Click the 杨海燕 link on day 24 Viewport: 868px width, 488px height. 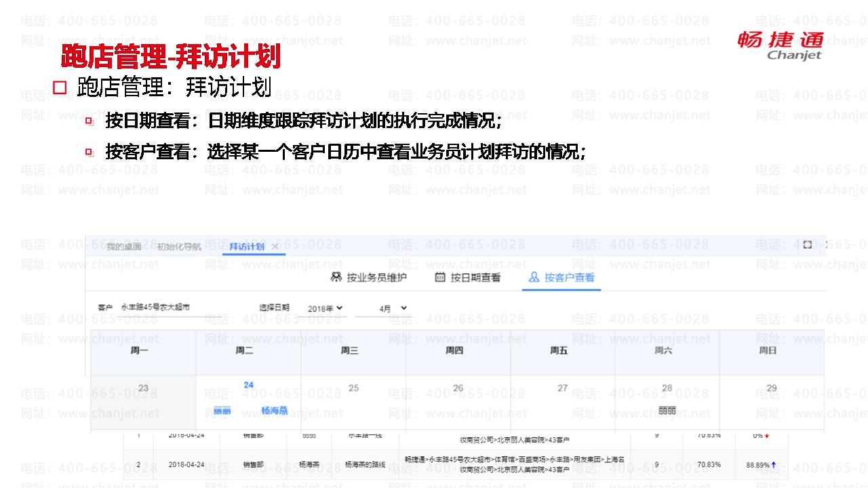[275, 411]
